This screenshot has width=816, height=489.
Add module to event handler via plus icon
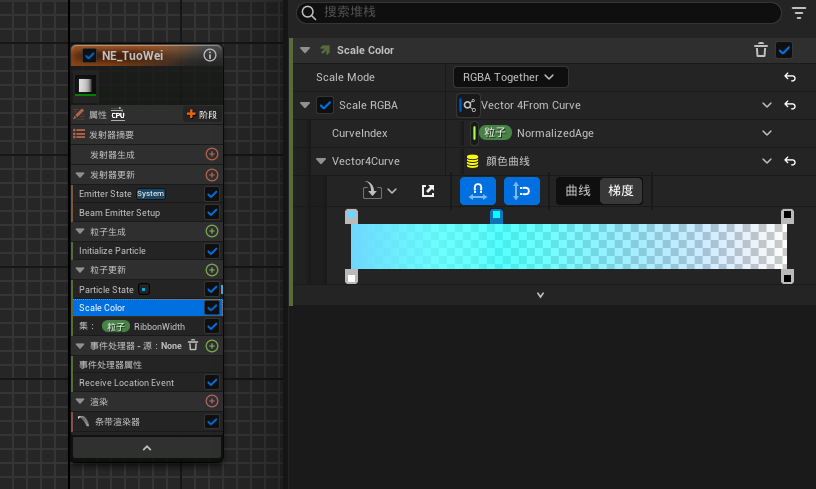tap(212, 345)
